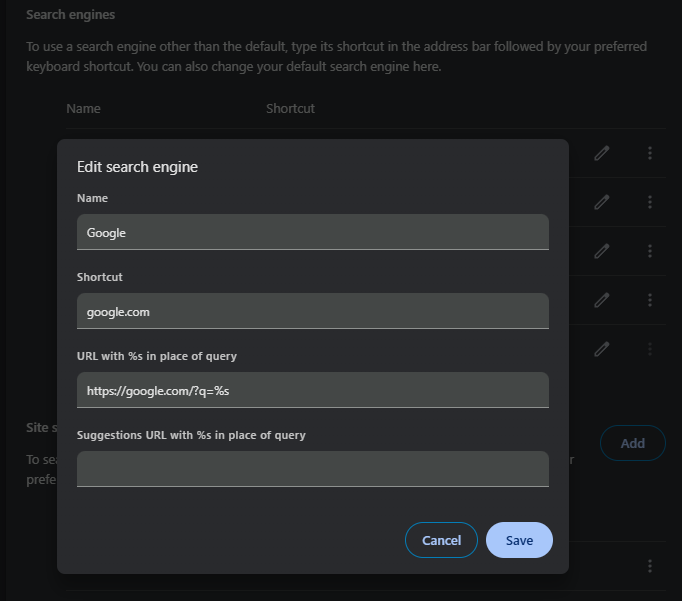Open the three-dot menu in the fourth row

(650, 300)
